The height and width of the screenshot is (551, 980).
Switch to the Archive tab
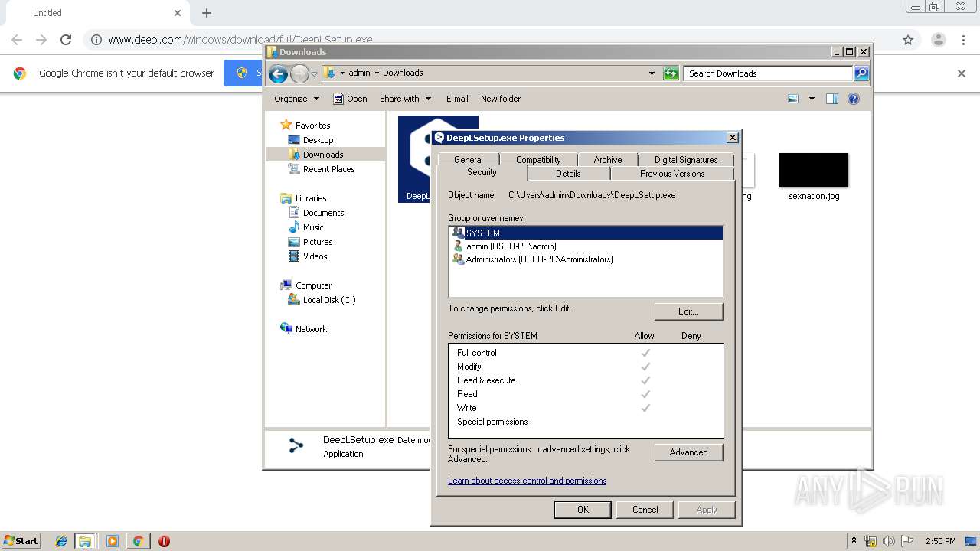click(x=608, y=160)
